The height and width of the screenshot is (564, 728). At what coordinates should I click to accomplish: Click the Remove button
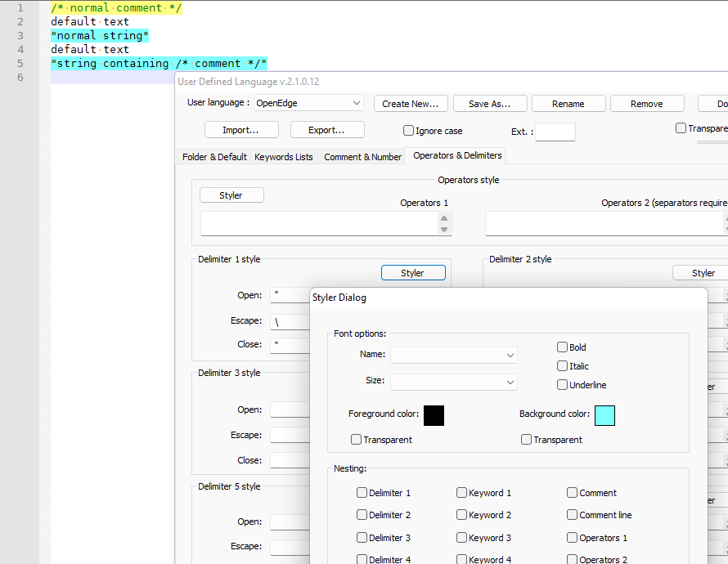point(647,104)
